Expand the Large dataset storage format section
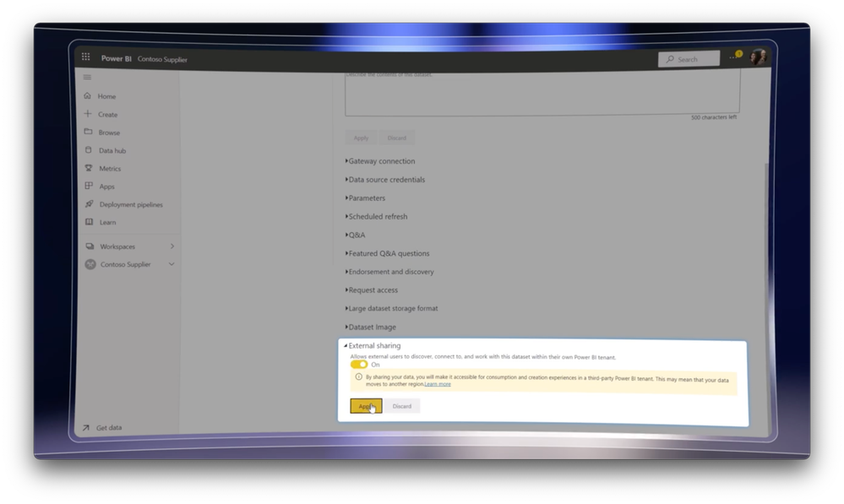Viewport: 844px width, 504px height. click(x=391, y=308)
